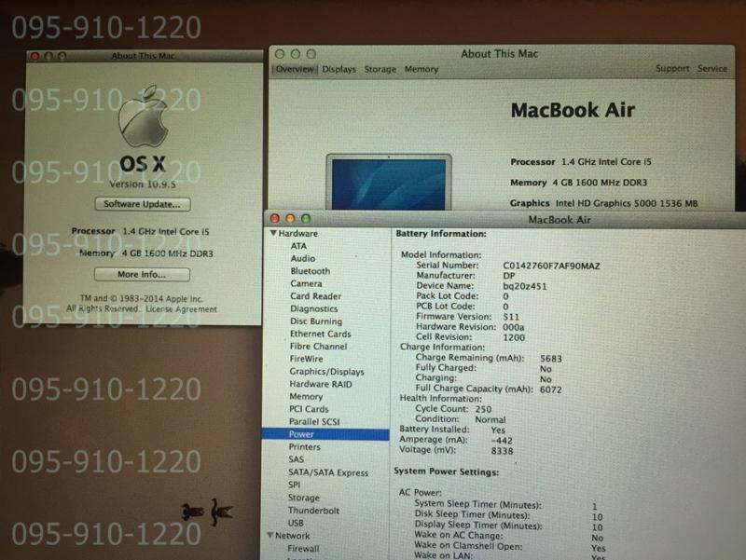Select the highlighted Power item
Screen dimensions: 746x560
325,434
